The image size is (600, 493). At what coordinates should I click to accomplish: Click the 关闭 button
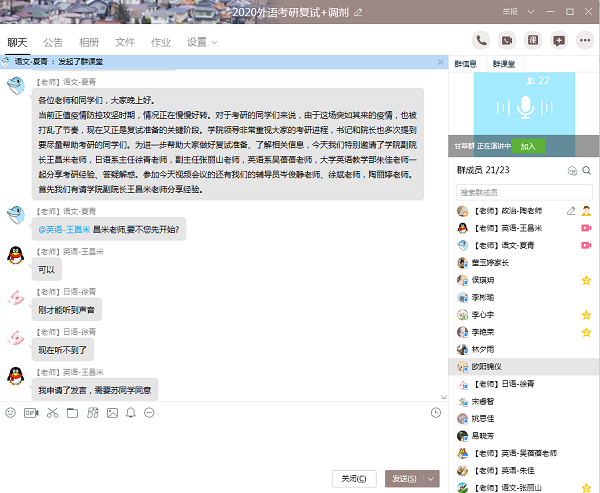(x=355, y=478)
